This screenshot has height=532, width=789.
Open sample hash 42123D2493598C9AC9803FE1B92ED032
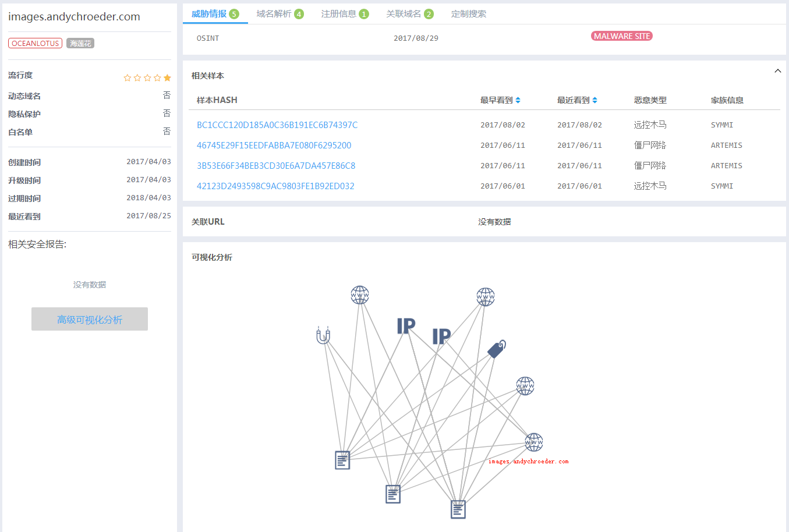[x=275, y=186]
